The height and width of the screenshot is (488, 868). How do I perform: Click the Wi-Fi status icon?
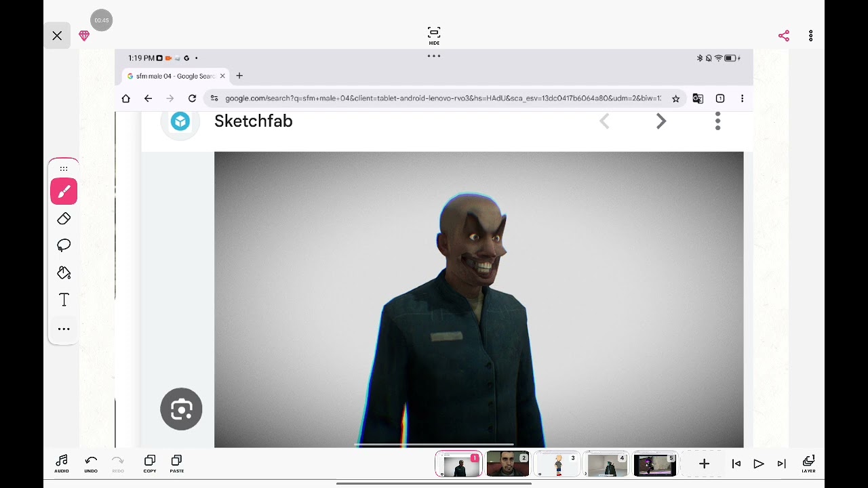(718, 58)
